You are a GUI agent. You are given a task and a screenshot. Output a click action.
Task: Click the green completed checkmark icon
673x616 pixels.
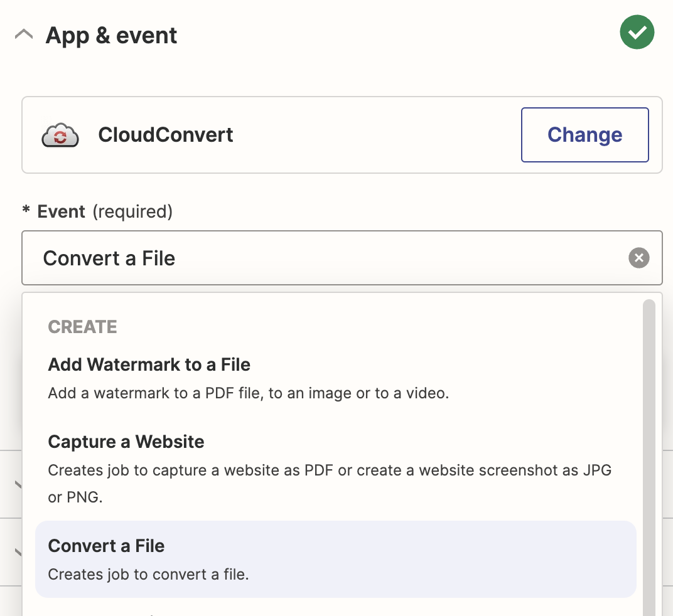pos(637,32)
